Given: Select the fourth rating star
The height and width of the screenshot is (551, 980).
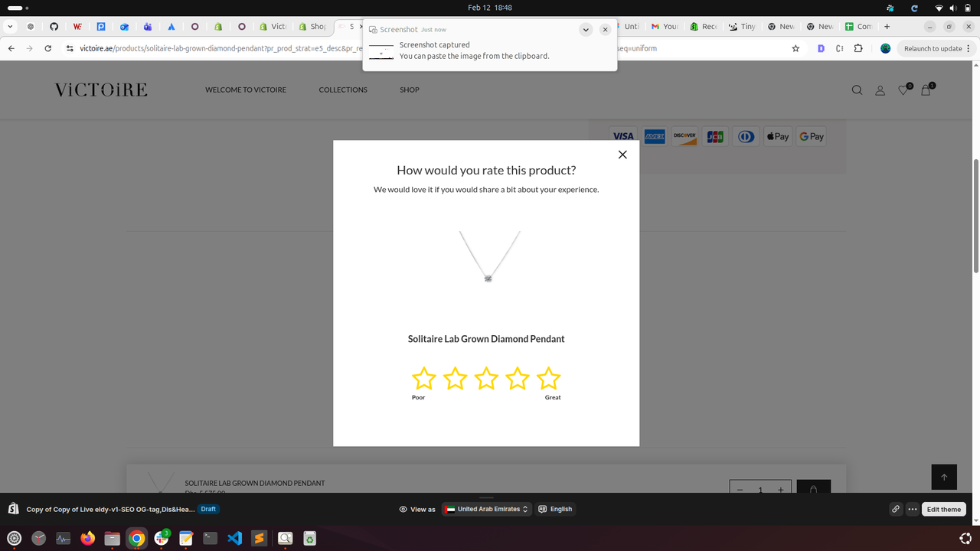Looking at the screenshot, I should (518, 378).
